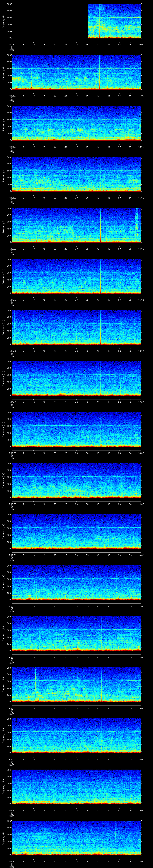Open the spectrogram starting at 17:16:00
Screen dimensions: 153x868
point(77,378)
